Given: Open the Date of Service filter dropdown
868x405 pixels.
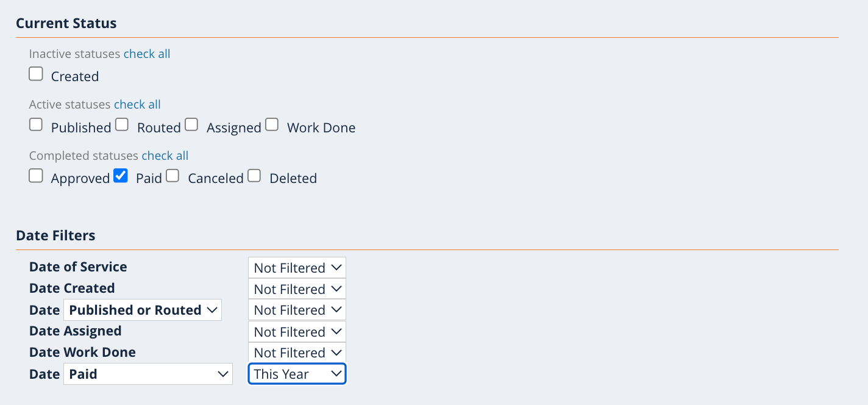Looking at the screenshot, I should tap(297, 268).
